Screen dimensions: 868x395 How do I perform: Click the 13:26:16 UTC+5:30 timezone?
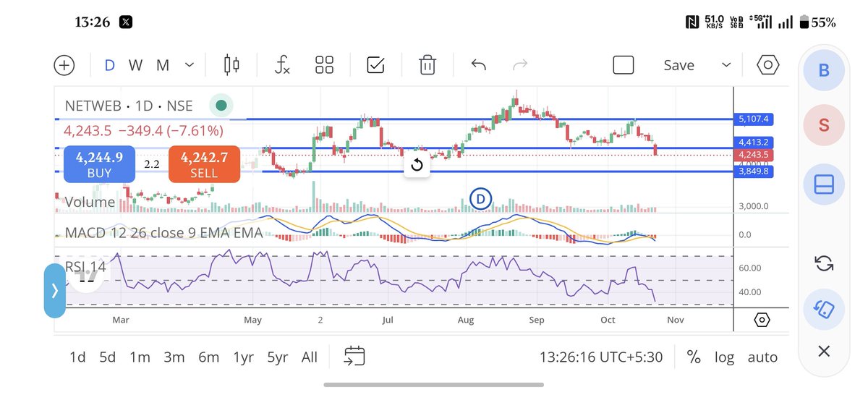tap(601, 357)
